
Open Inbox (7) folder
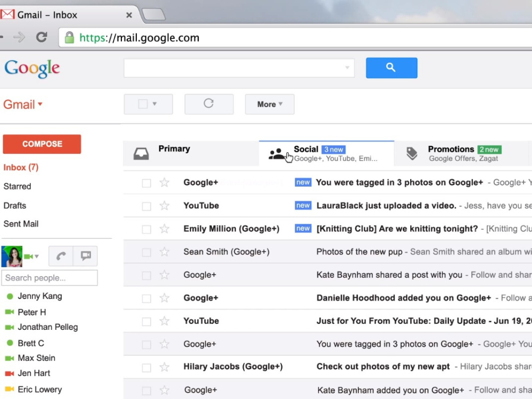[21, 168]
